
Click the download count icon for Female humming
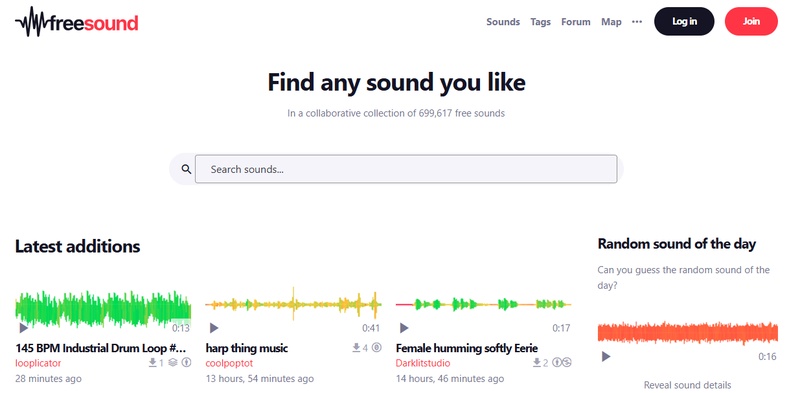click(x=537, y=363)
